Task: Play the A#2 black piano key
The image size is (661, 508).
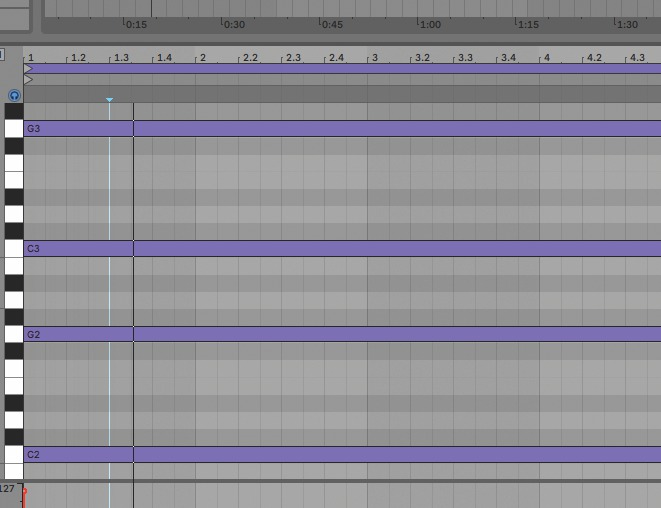Action: click(14, 283)
